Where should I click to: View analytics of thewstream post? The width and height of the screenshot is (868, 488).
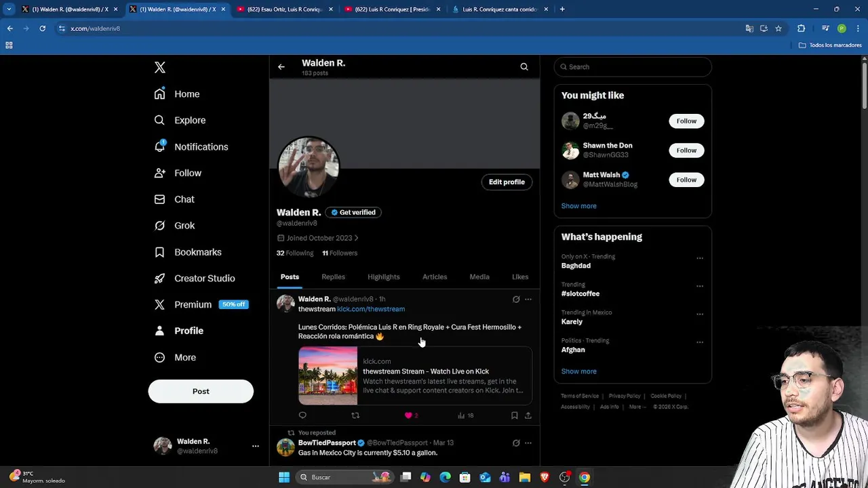(x=465, y=415)
